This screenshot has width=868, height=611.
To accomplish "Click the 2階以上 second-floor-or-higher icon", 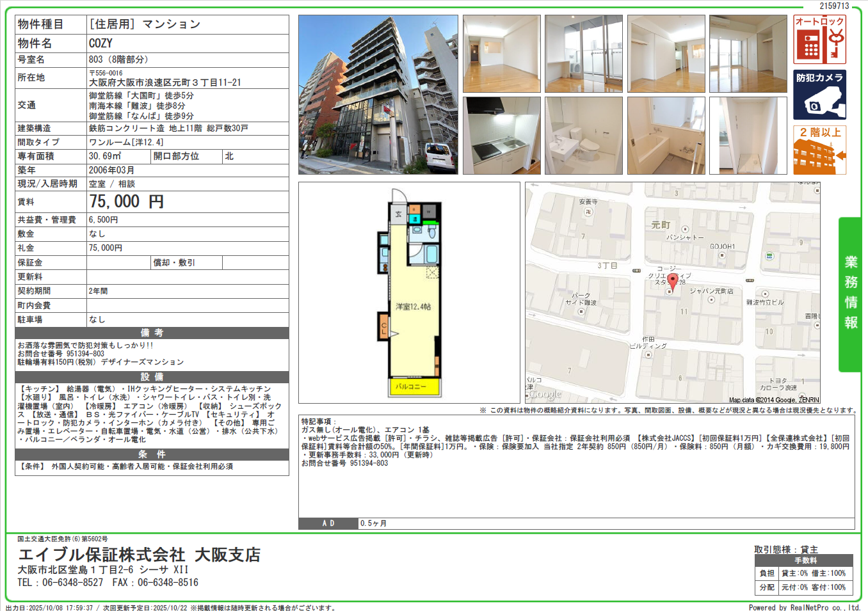I will (x=819, y=150).
